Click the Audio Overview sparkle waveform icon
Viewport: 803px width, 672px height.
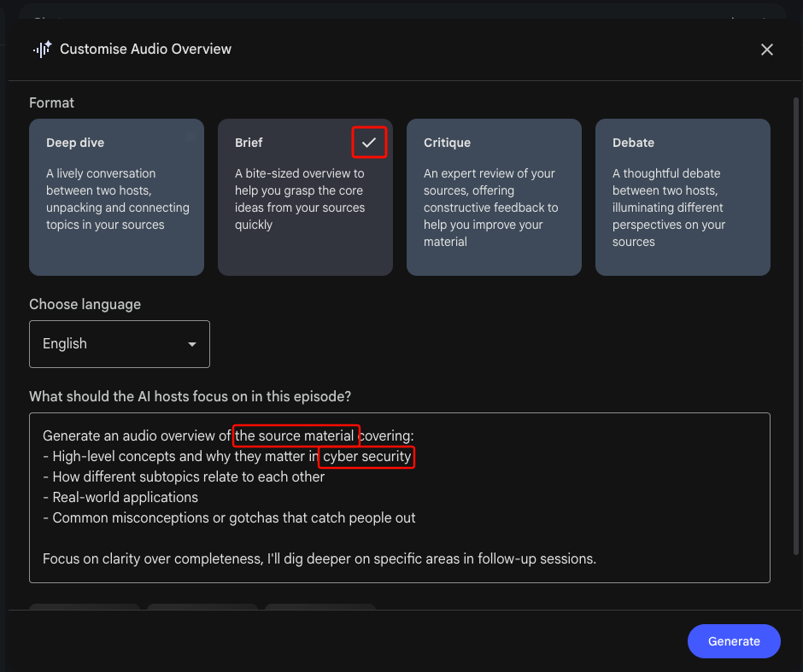(42, 50)
